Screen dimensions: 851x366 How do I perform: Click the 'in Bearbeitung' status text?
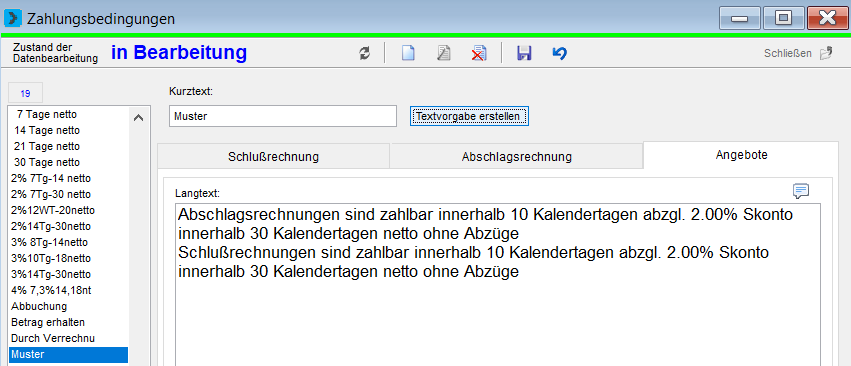179,53
